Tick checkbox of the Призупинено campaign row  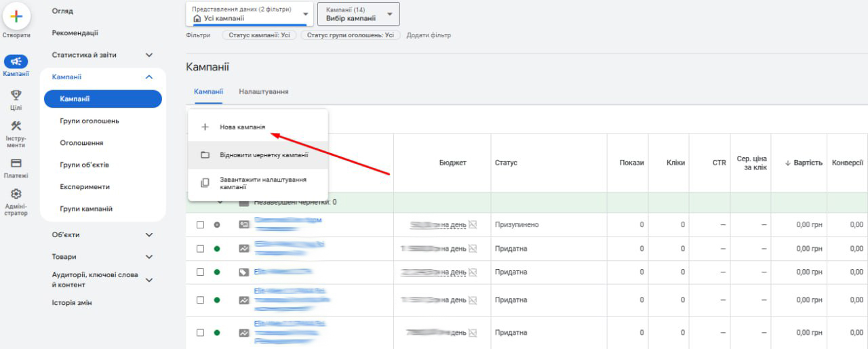(x=200, y=225)
